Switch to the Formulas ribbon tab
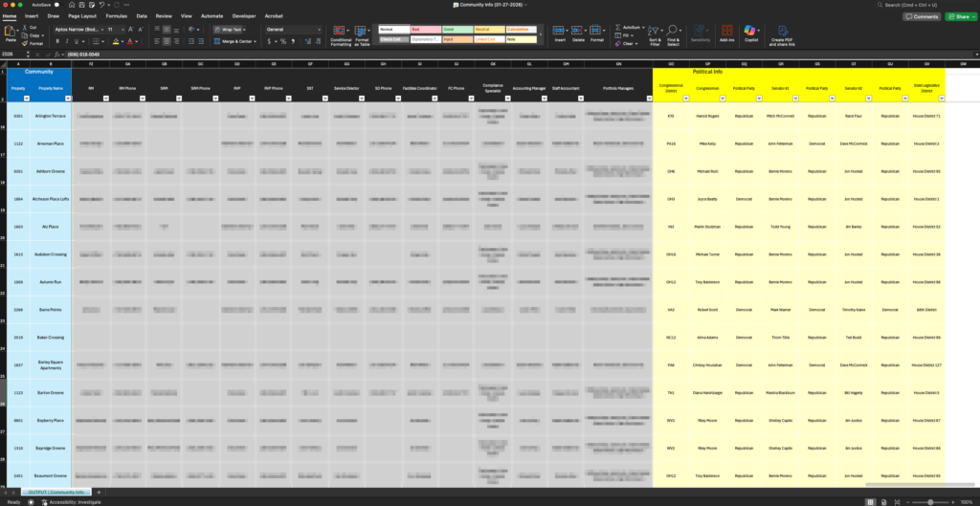 pos(117,16)
